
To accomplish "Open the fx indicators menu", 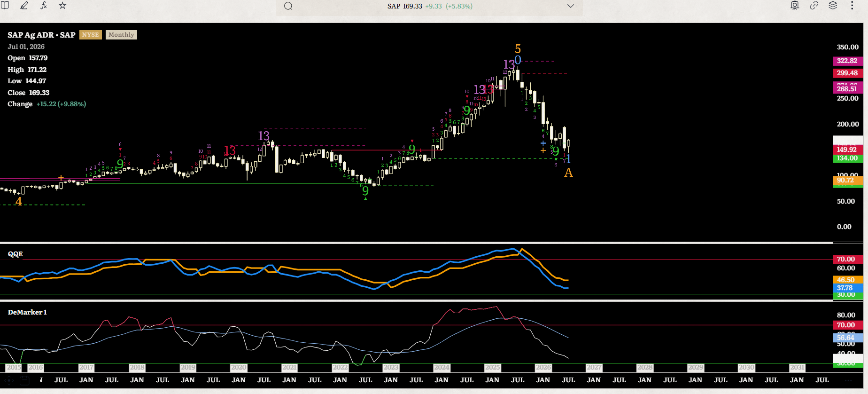I will [44, 6].
